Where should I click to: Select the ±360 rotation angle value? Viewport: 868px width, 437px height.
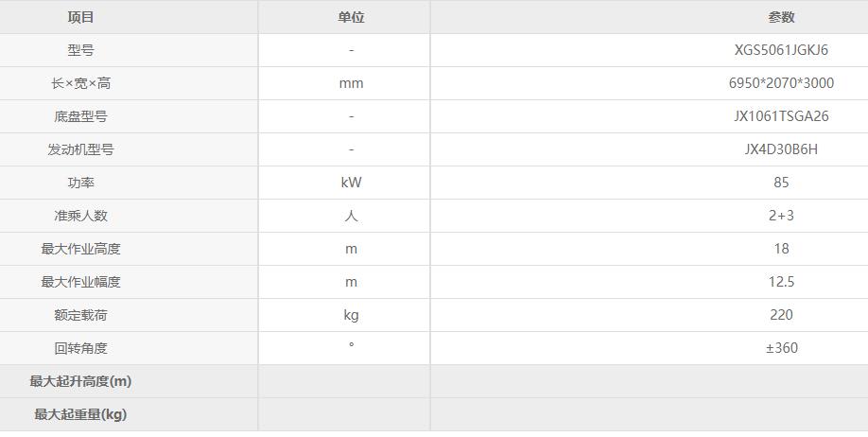(x=781, y=348)
